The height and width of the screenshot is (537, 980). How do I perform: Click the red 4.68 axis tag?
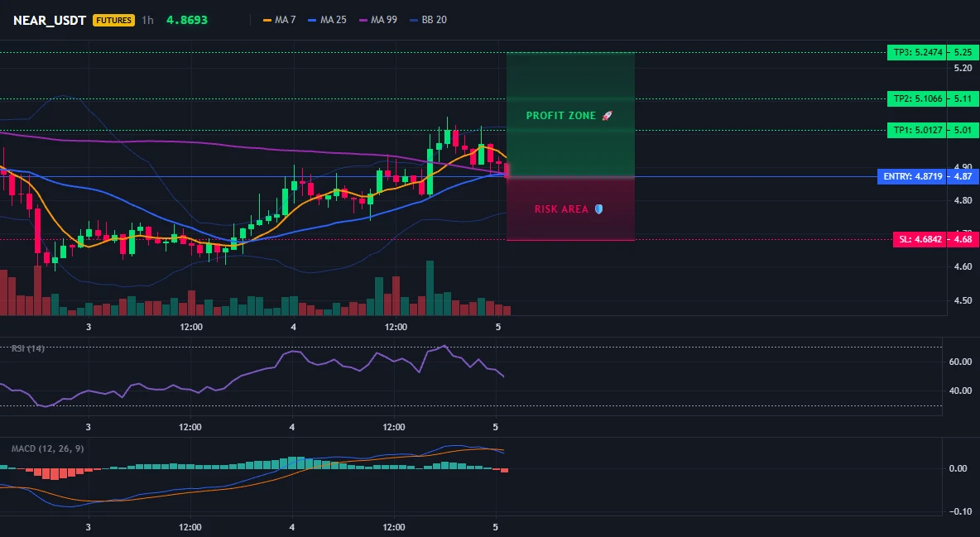click(963, 239)
